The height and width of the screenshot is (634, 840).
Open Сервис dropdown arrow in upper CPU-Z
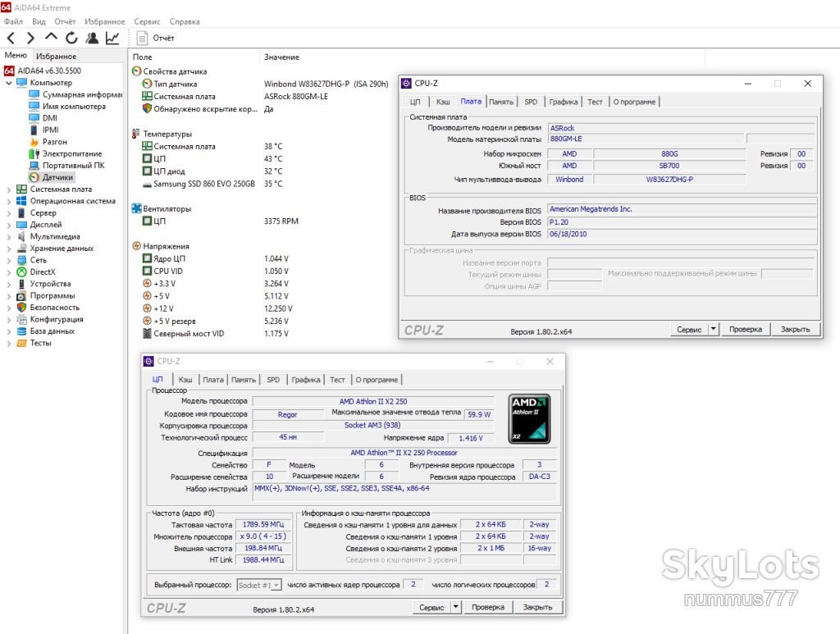713,330
